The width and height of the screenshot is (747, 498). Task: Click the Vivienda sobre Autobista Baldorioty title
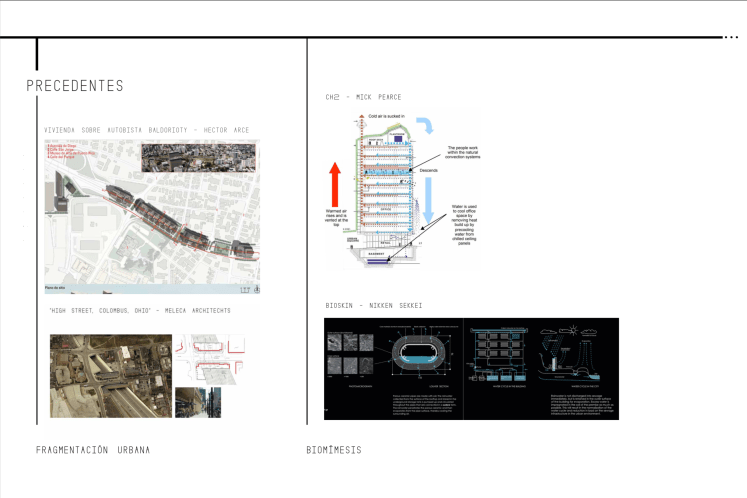click(148, 130)
